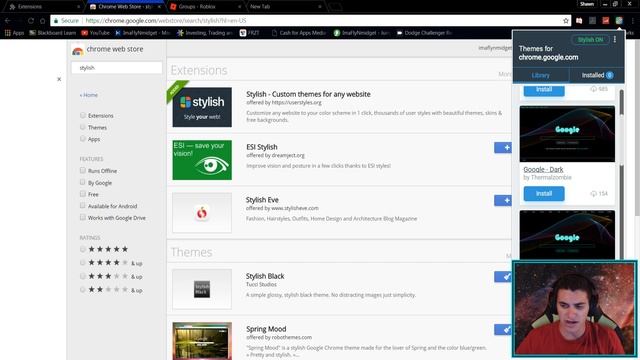The width and height of the screenshot is (640, 360).
Task: Close the New Tab tab
Action: point(320,7)
